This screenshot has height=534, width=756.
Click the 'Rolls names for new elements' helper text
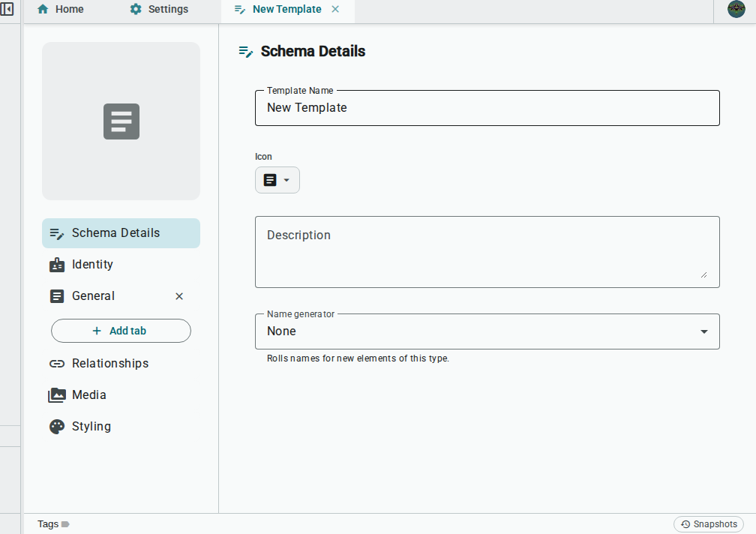click(x=358, y=358)
